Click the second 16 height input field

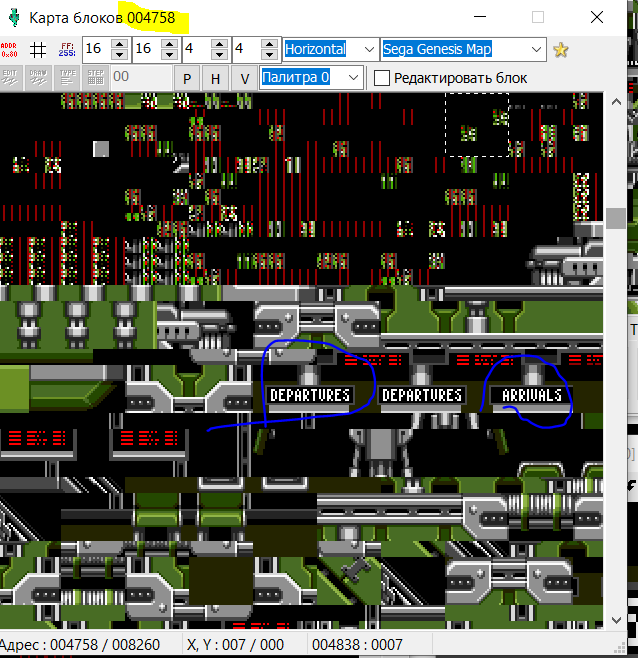pos(147,50)
